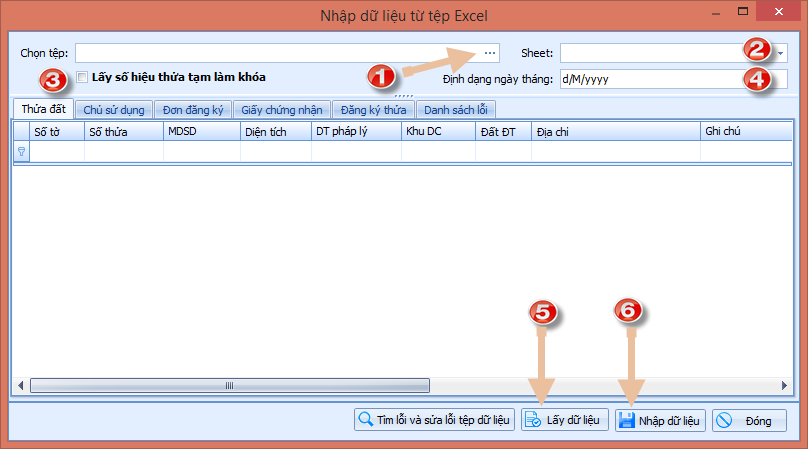Viewport: 808px width, 449px height.
Task: Click the document icon on Lấy dữ liệu
Action: click(x=534, y=420)
